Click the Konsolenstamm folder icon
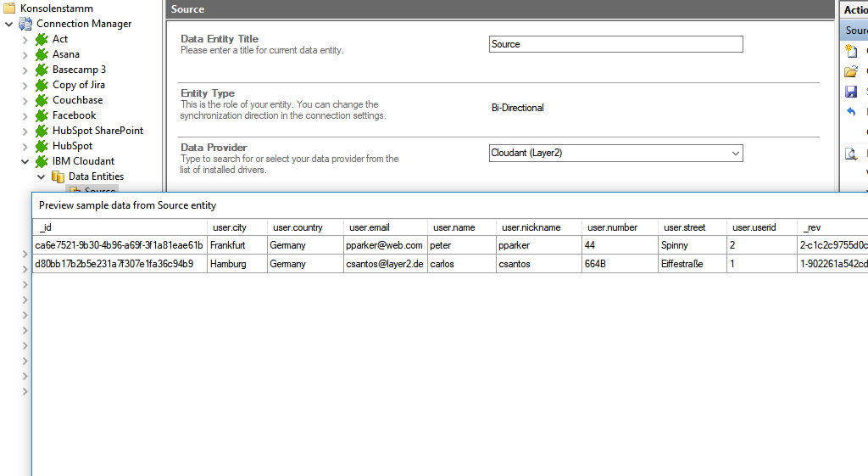The height and width of the screenshot is (476, 868). tap(9, 8)
